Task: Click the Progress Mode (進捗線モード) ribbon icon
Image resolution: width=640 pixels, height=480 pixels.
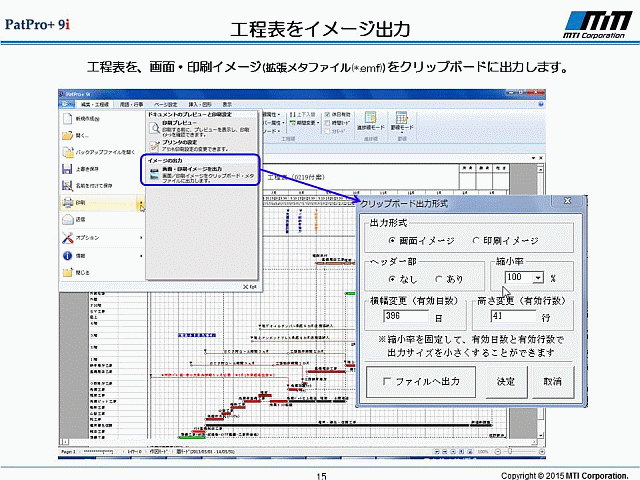Action: [x=371, y=118]
